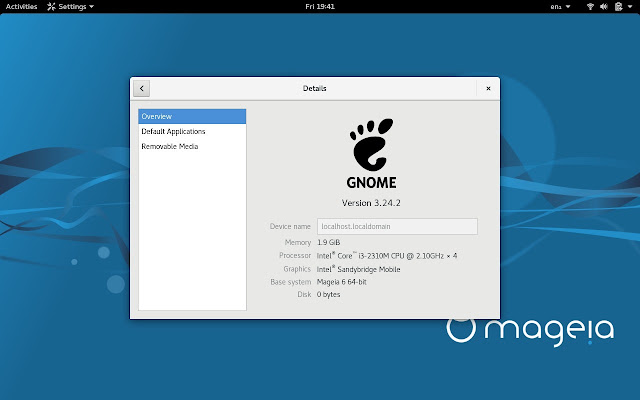Image resolution: width=640 pixels, height=400 pixels.
Task: Click the volume speaker icon
Action: [x=604, y=7]
